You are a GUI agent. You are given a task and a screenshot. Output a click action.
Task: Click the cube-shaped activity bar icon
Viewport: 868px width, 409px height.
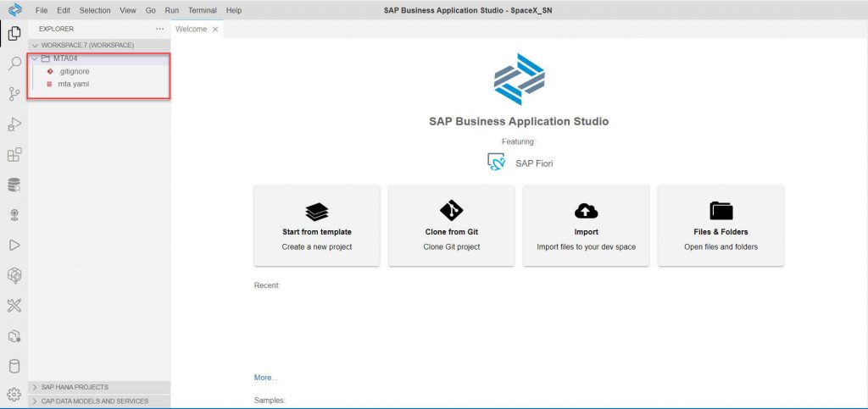pyautogui.click(x=14, y=275)
